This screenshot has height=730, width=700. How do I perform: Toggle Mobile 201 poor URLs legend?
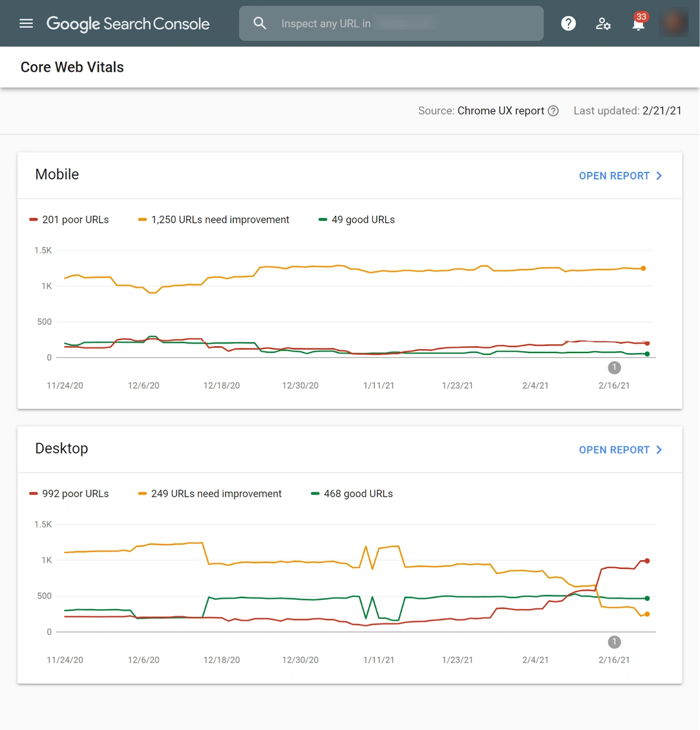coord(69,220)
